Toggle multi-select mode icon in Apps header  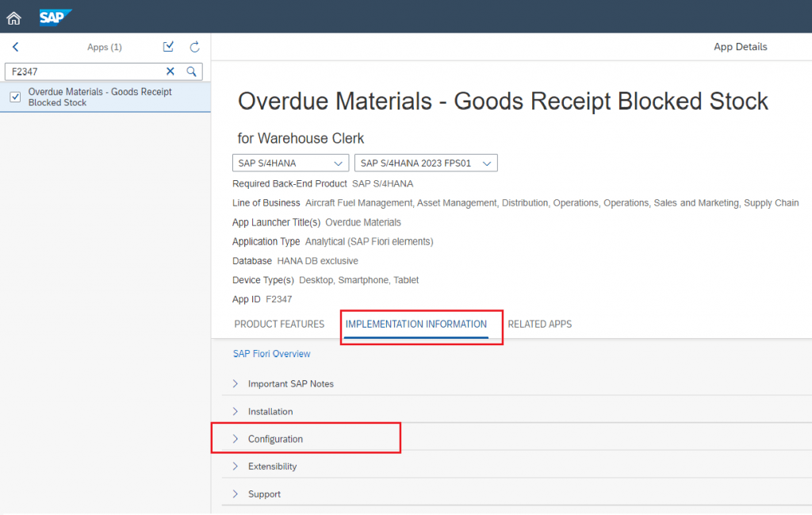(x=168, y=47)
